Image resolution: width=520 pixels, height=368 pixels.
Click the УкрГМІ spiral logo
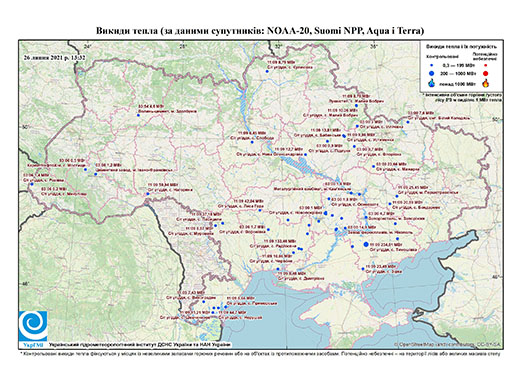click(x=33, y=326)
